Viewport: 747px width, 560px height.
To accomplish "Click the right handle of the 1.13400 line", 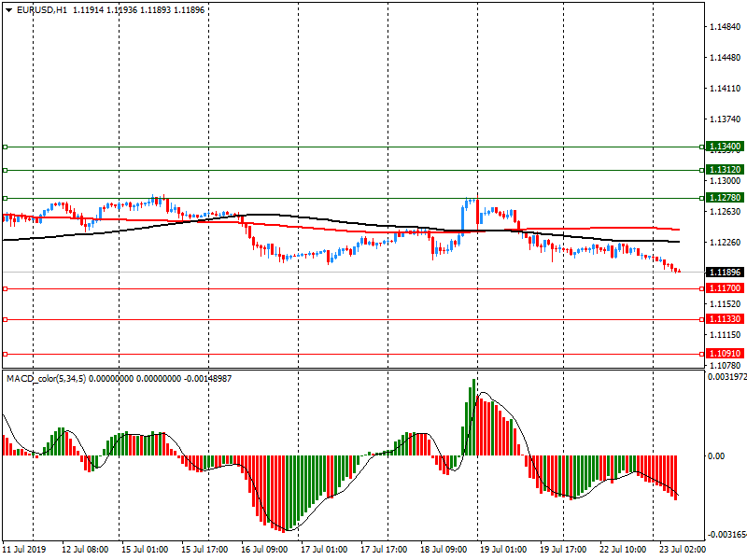I will [702, 147].
